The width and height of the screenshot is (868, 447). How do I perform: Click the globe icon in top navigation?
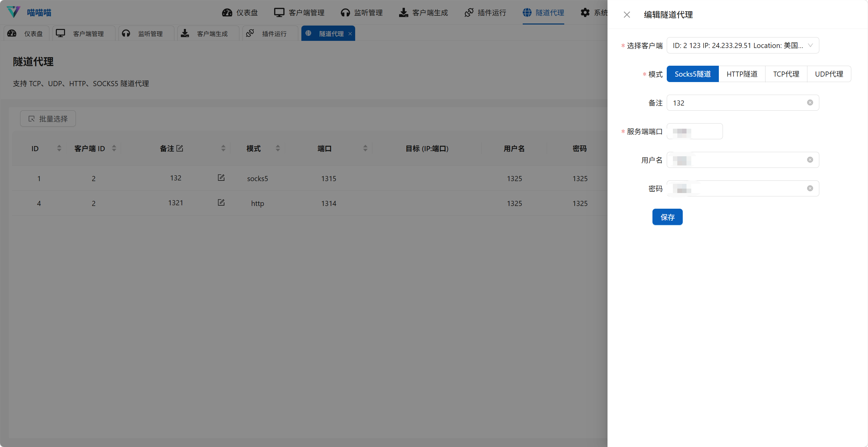click(x=527, y=13)
